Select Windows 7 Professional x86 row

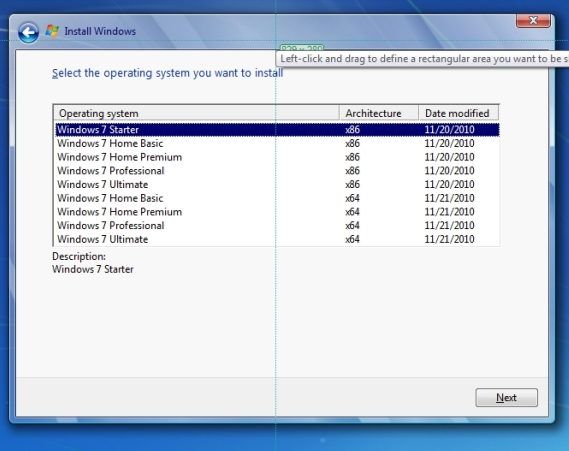tap(277, 171)
